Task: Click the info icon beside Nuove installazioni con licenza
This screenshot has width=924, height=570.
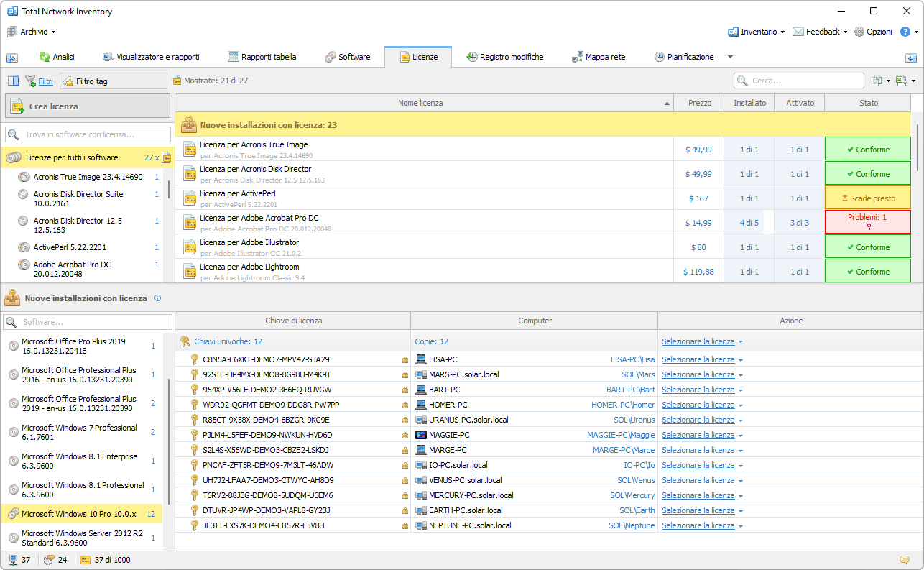Action: point(157,298)
